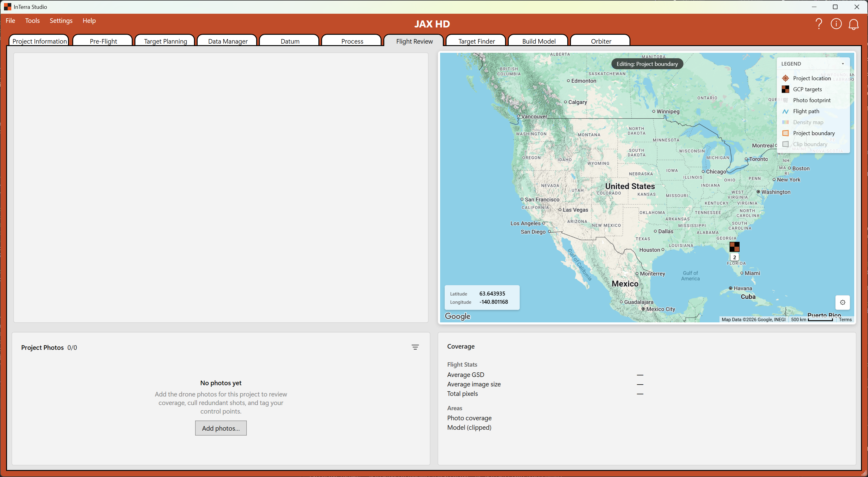Open the Tools menu
The height and width of the screenshot is (477, 868).
click(x=32, y=20)
